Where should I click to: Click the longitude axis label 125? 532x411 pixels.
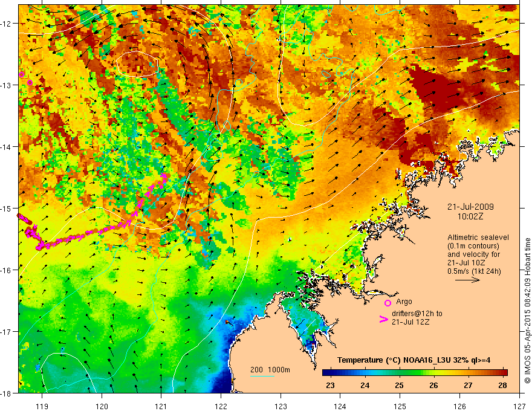[400, 406]
